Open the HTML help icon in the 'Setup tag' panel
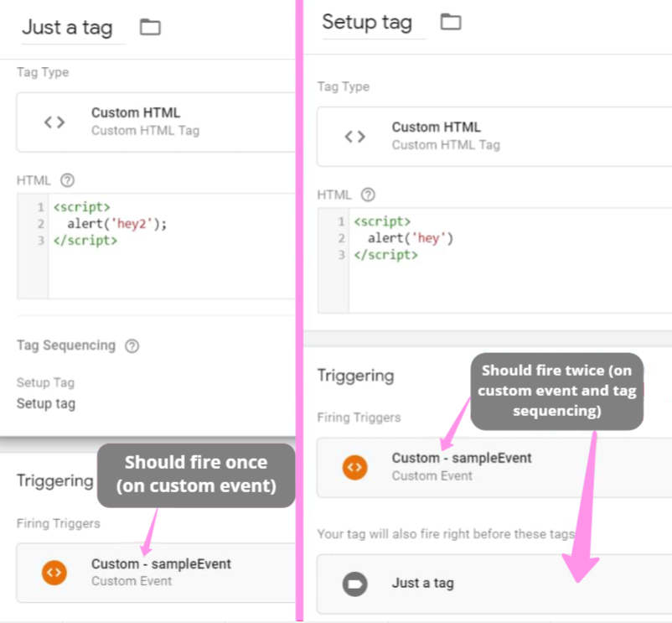The image size is (672, 623). click(368, 195)
